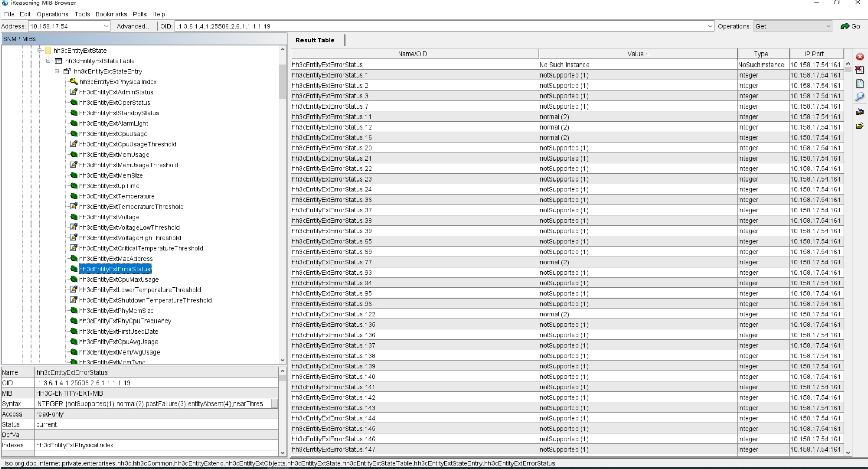Open the File menu
This screenshot has height=469, width=868.
(9, 14)
